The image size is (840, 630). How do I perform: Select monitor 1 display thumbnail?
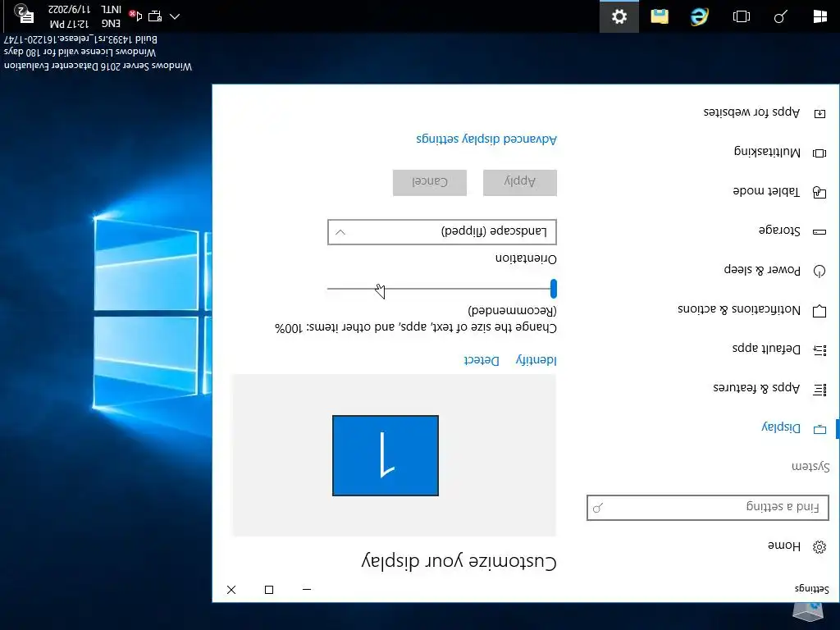[x=386, y=455]
